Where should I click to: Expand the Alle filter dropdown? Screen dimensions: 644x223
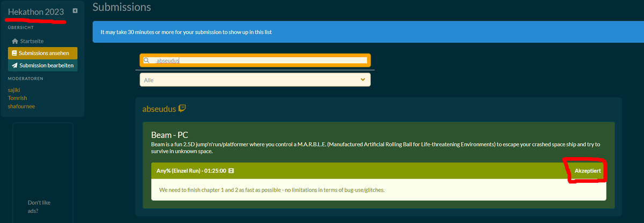tap(255, 80)
